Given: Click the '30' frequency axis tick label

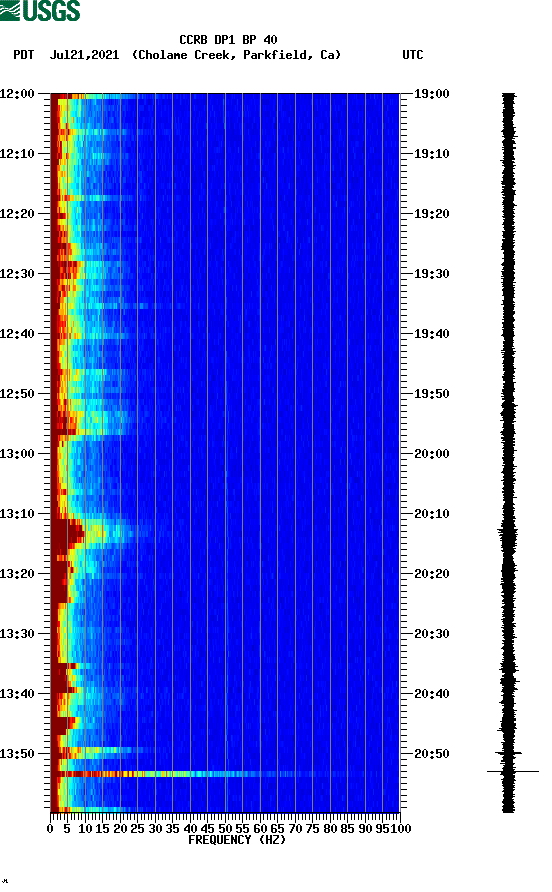Looking at the screenshot, I should tap(155, 829).
